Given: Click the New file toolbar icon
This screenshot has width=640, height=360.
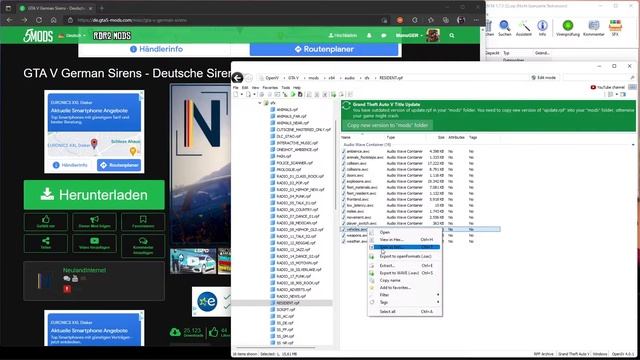Looking at the screenshot, I should point(236,94).
